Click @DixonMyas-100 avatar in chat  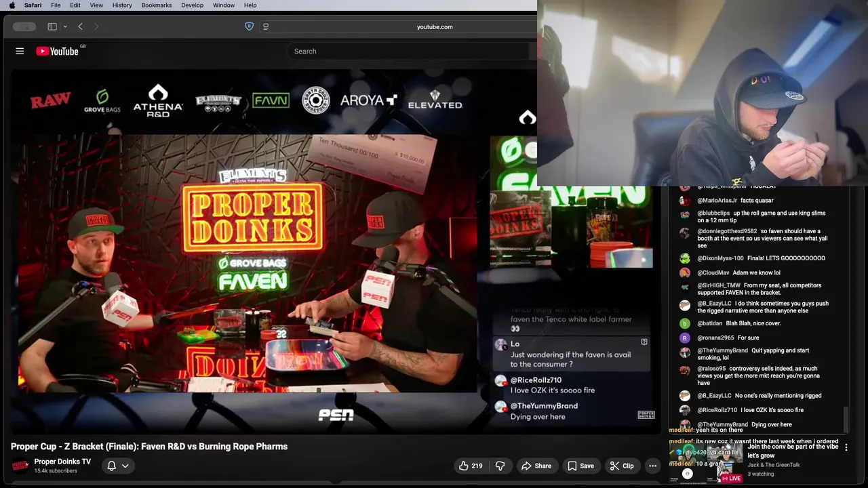[x=685, y=258]
